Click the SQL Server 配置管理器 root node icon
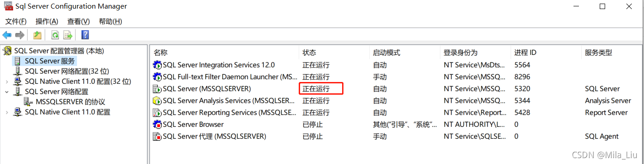Viewport: 644px width, 164px height. pyautogui.click(x=8, y=51)
